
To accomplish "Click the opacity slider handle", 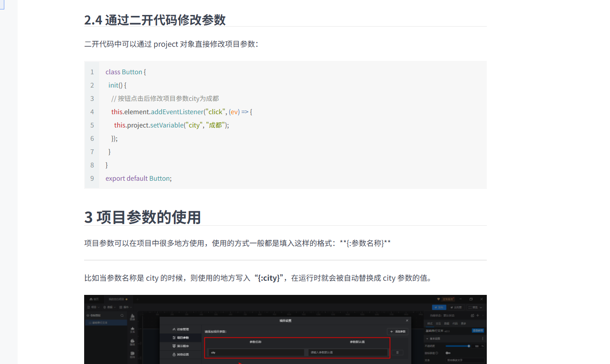I will (469, 346).
